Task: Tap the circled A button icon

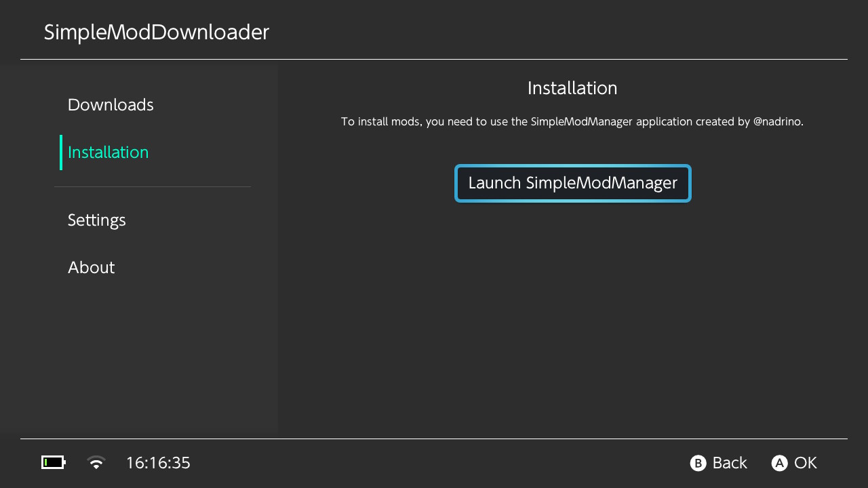Action: tap(779, 463)
